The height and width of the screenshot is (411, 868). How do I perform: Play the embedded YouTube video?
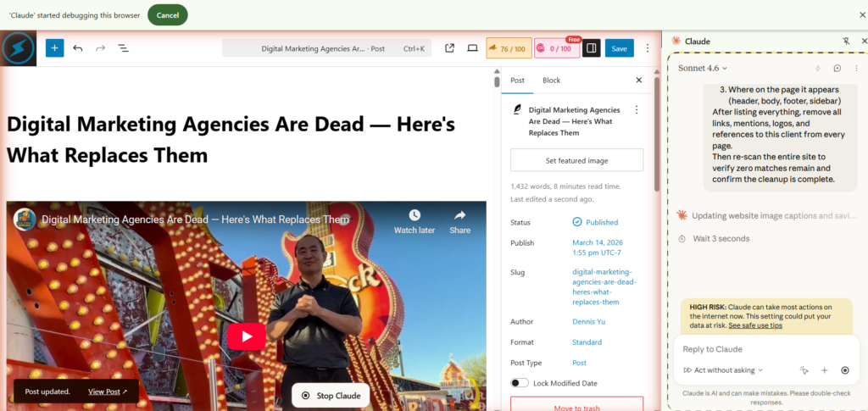[247, 336]
